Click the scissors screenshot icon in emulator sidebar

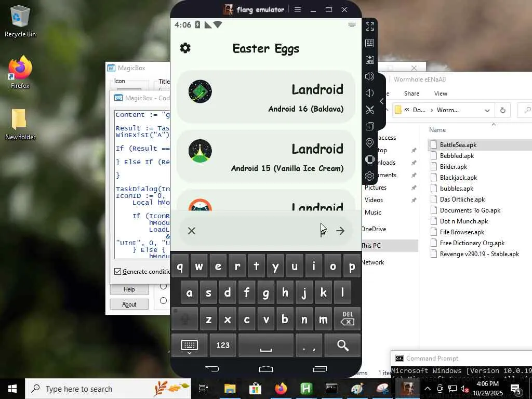point(370,110)
